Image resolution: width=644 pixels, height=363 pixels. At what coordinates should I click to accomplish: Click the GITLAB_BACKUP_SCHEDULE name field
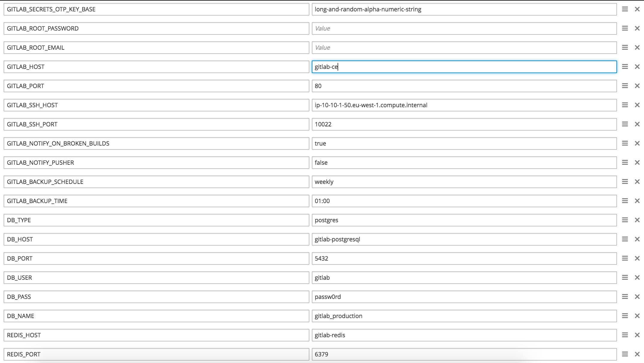(x=156, y=182)
